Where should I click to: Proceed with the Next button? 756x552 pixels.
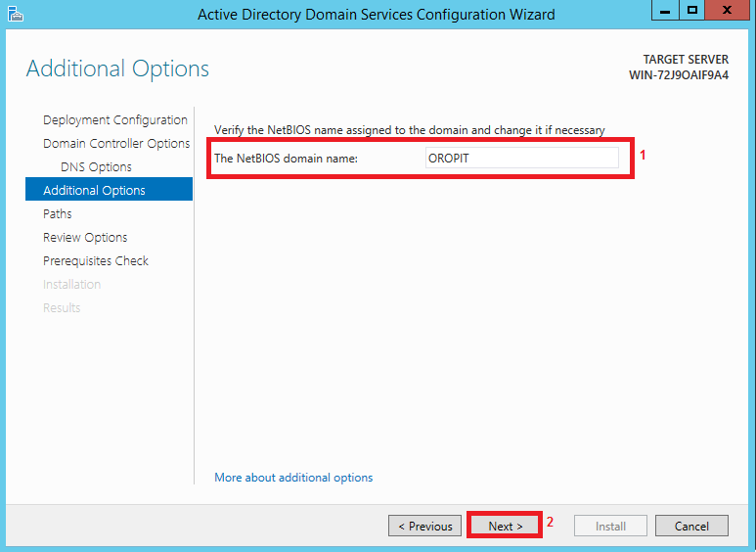click(505, 526)
